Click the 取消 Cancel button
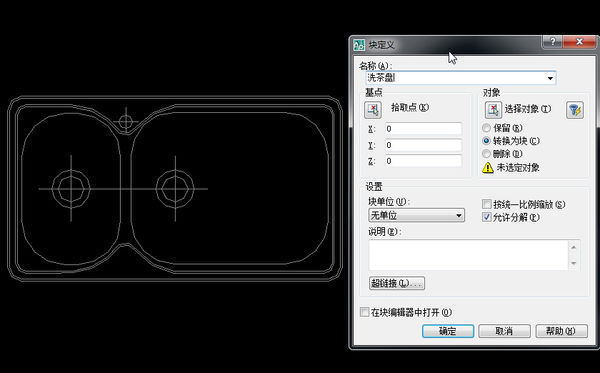 (504, 331)
